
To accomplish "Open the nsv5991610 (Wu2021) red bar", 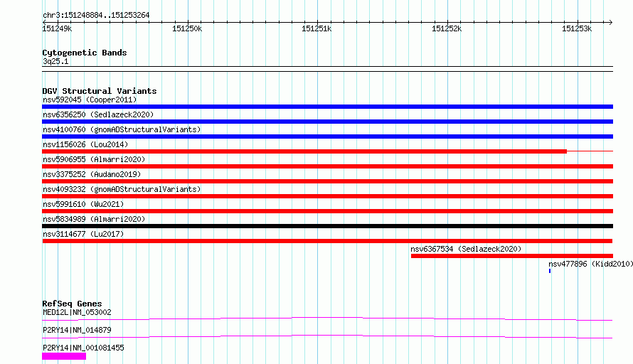I will point(327,211).
